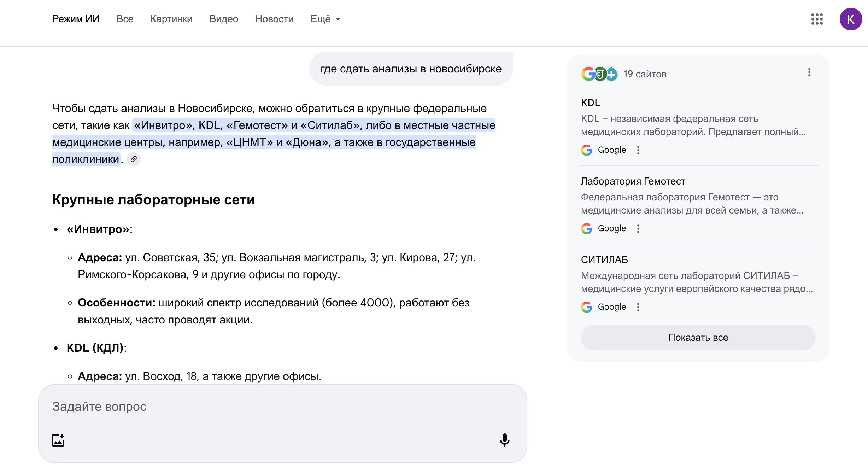Open the three-dot menu under СИТИЛАБ source
The height and width of the screenshot is (473, 868).
point(638,307)
